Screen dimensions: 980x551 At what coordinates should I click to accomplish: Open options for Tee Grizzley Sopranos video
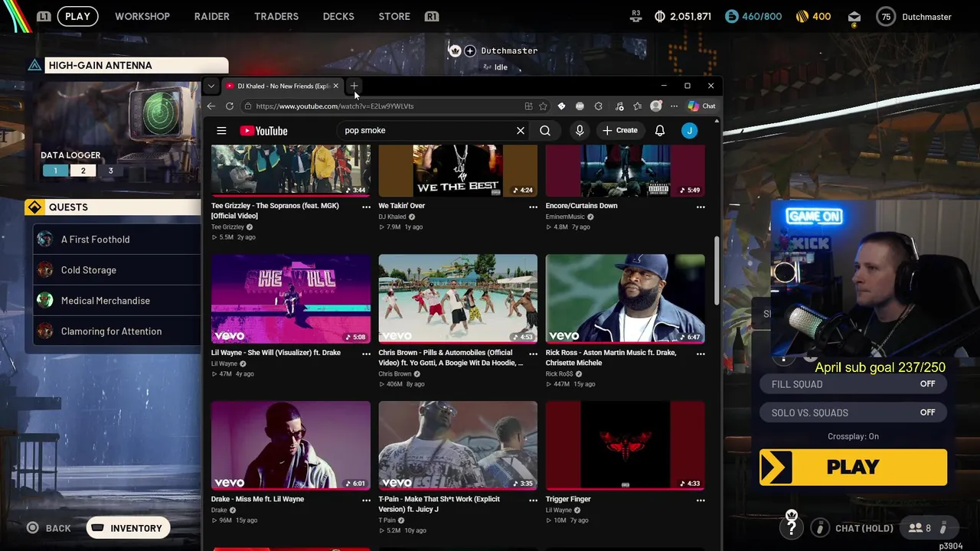pyautogui.click(x=366, y=207)
